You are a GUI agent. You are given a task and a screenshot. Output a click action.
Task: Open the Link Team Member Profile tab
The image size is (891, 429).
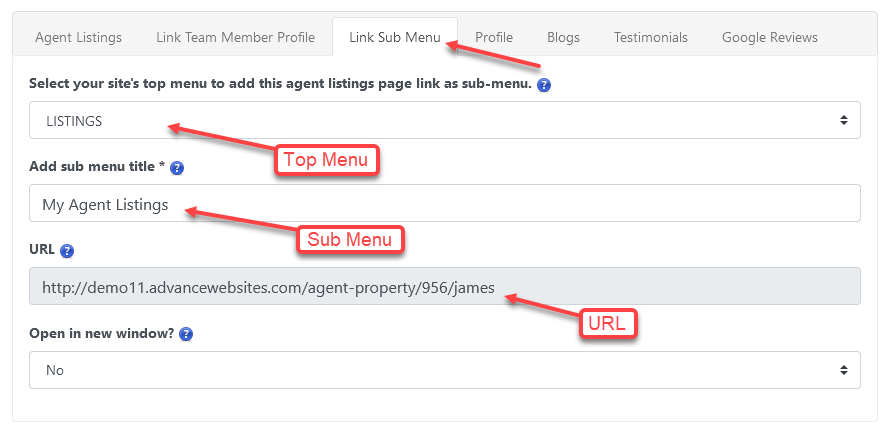pyautogui.click(x=235, y=37)
